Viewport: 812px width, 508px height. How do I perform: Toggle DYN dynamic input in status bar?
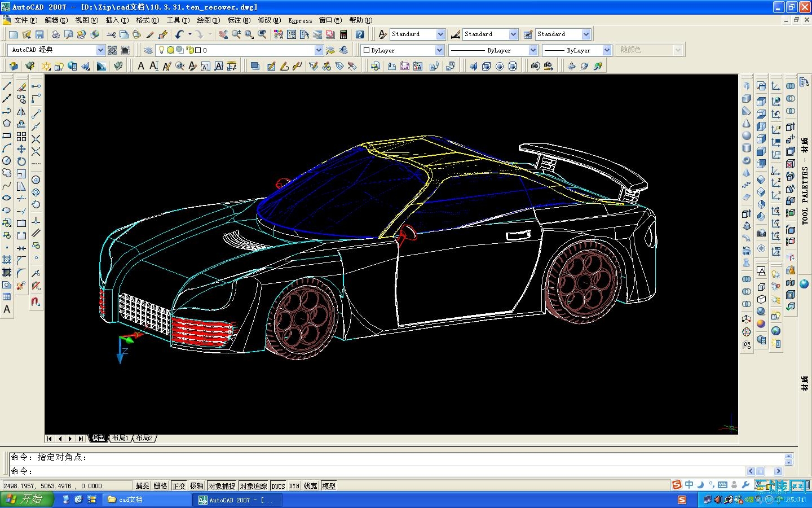click(x=294, y=486)
